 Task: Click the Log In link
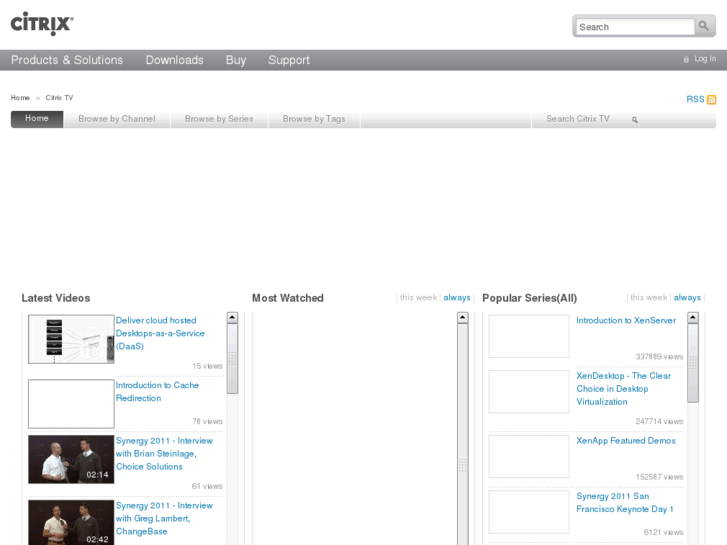705,59
